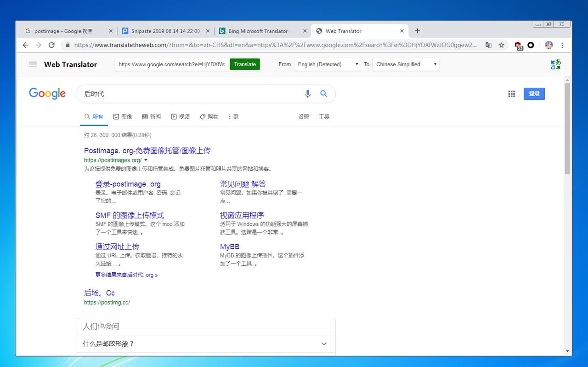Image resolution: width=588 pixels, height=367 pixels.
Task: Click the green Translate button
Action: (245, 64)
